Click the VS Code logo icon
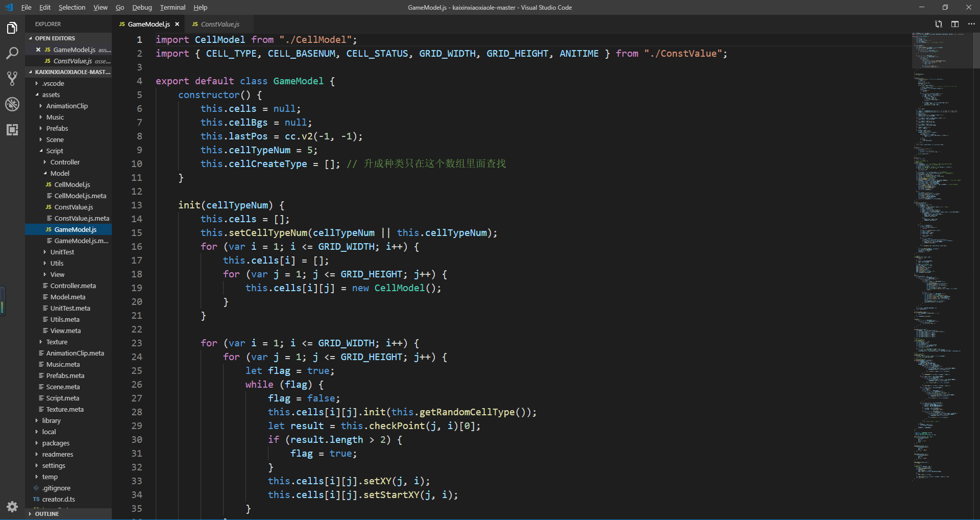Viewport: 980px width, 520px height. coord(9,7)
